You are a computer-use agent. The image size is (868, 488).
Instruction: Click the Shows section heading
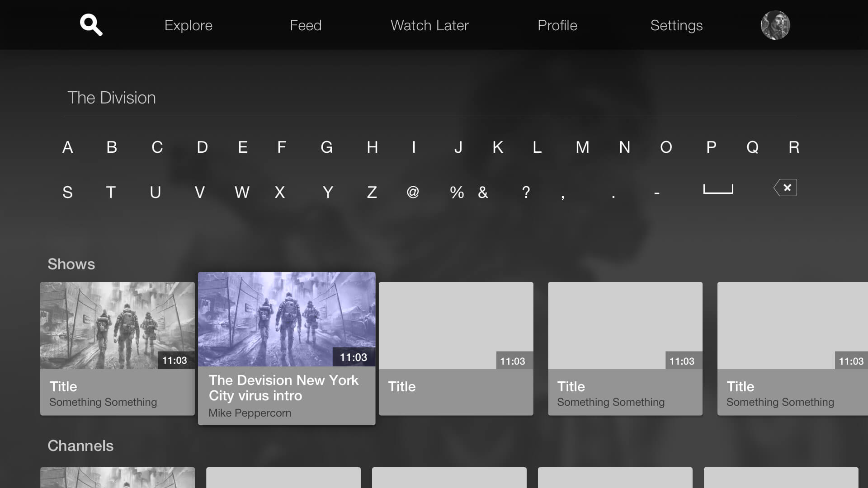[71, 264]
